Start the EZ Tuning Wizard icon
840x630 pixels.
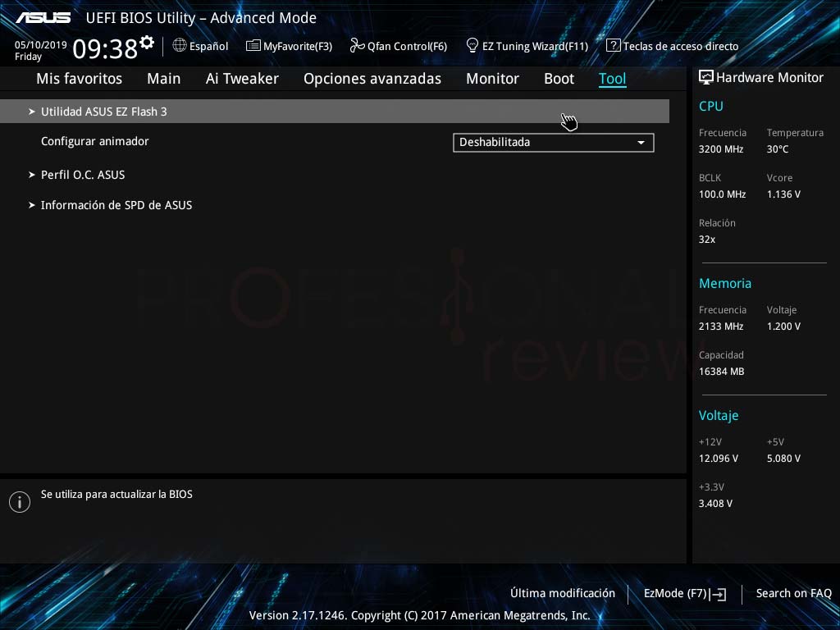point(471,46)
